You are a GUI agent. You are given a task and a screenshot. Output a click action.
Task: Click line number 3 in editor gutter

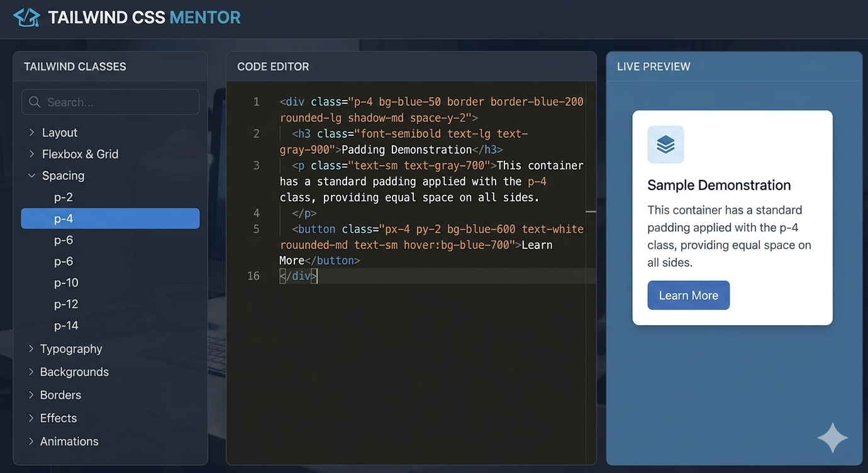[x=256, y=165]
